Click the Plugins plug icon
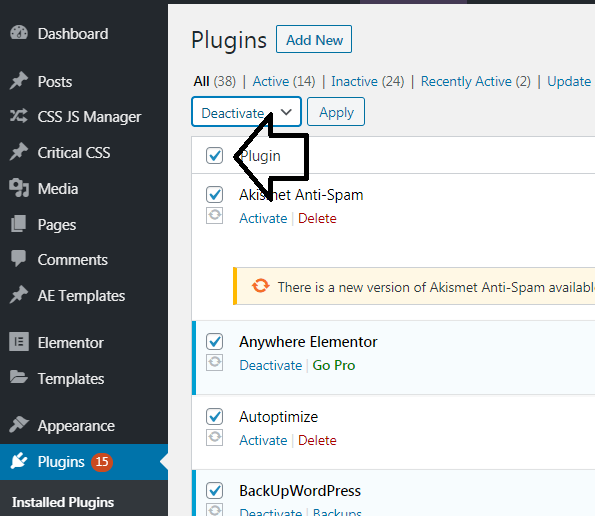This screenshot has height=516, width=595. tap(19, 461)
